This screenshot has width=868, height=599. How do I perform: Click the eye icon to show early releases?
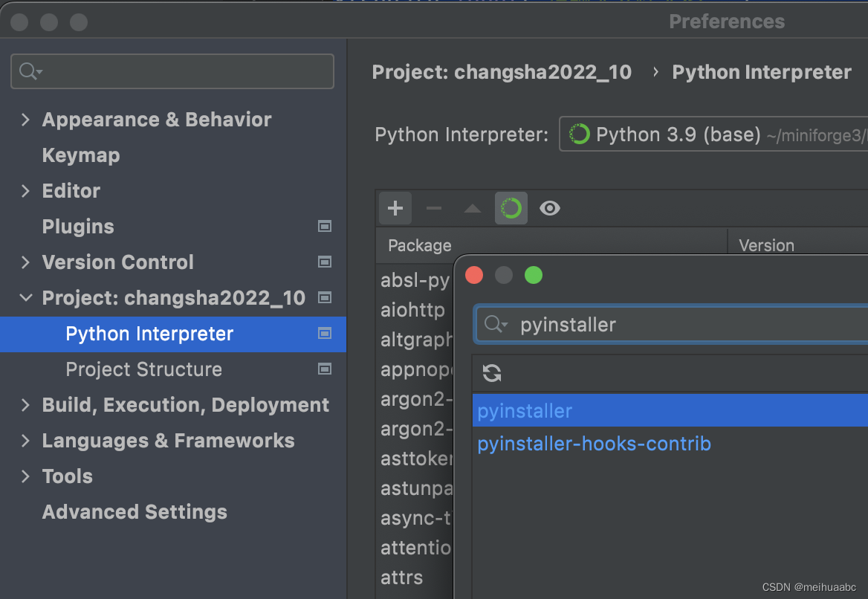550,208
